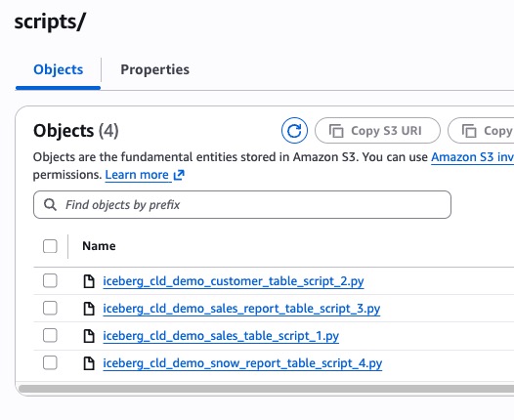
Task: Toggle the select-all checkbox in Name header
Action: [50, 246]
